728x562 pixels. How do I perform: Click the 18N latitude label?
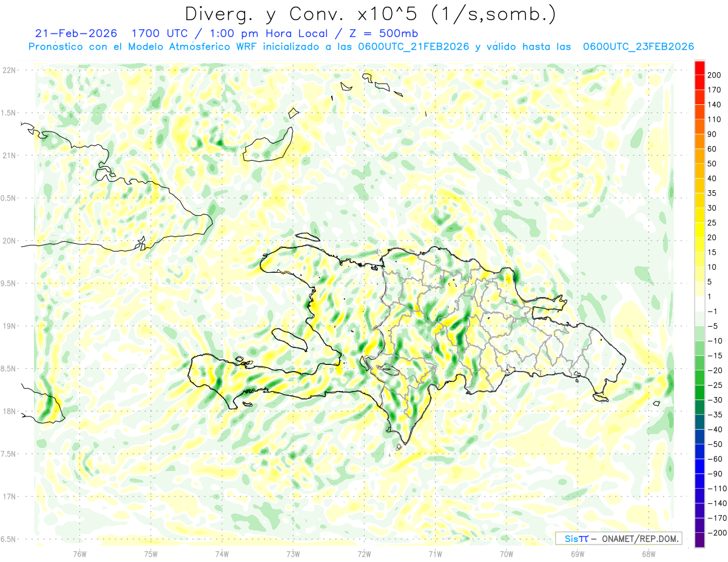coord(9,411)
